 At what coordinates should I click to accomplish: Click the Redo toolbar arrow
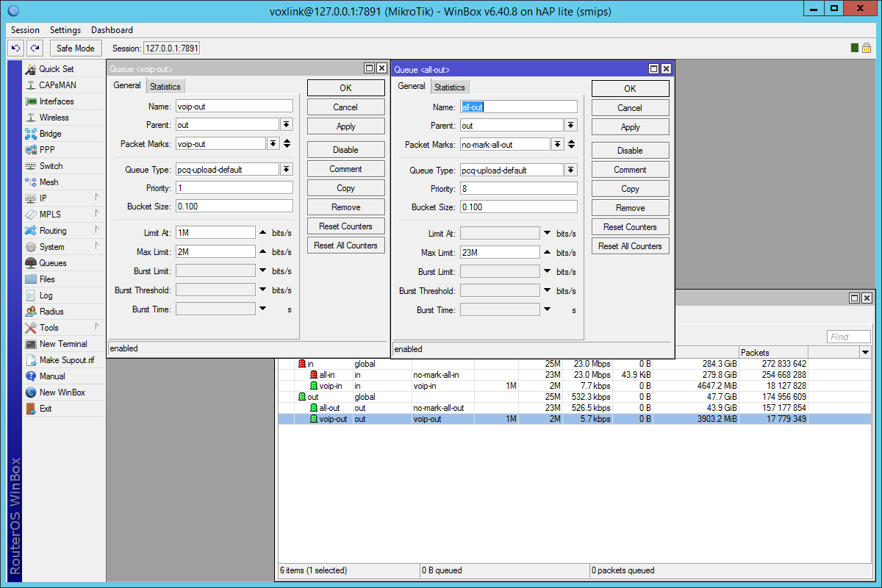[35, 48]
